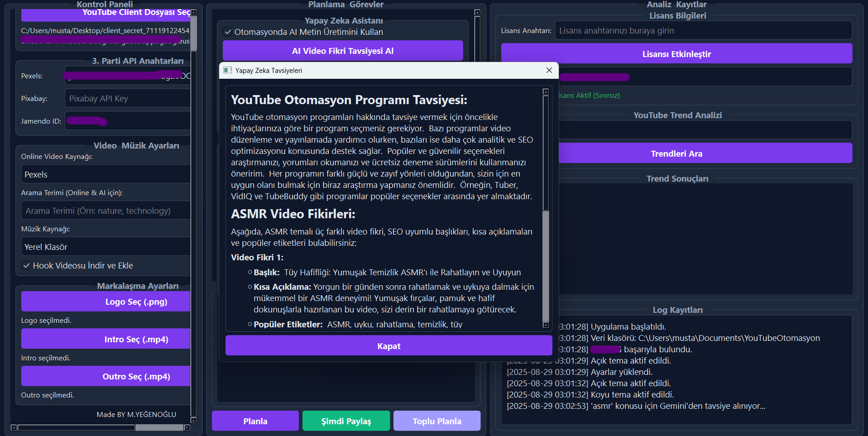Screen dimensions: 868x436
Task: Click the Toplu Planla button
Action: click(437, 421)
